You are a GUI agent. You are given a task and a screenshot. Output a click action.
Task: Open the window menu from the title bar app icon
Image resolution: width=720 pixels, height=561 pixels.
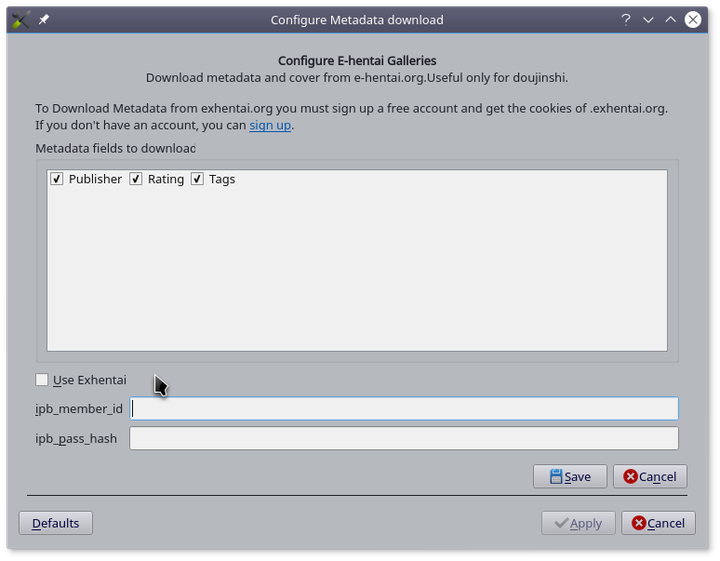[x=21, y=19]
